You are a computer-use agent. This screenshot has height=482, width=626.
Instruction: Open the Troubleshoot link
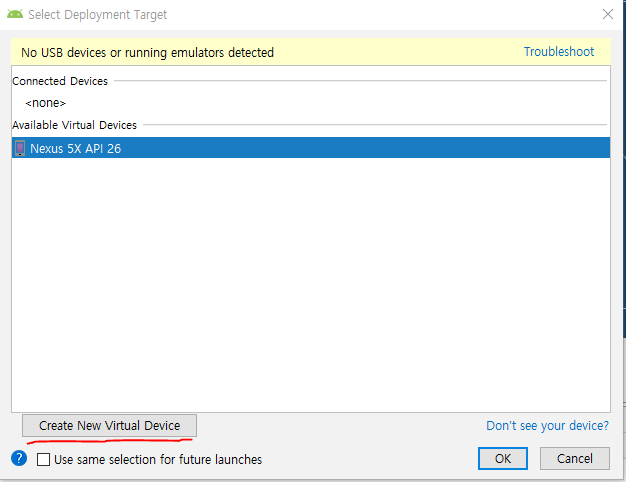pos(559,52)
